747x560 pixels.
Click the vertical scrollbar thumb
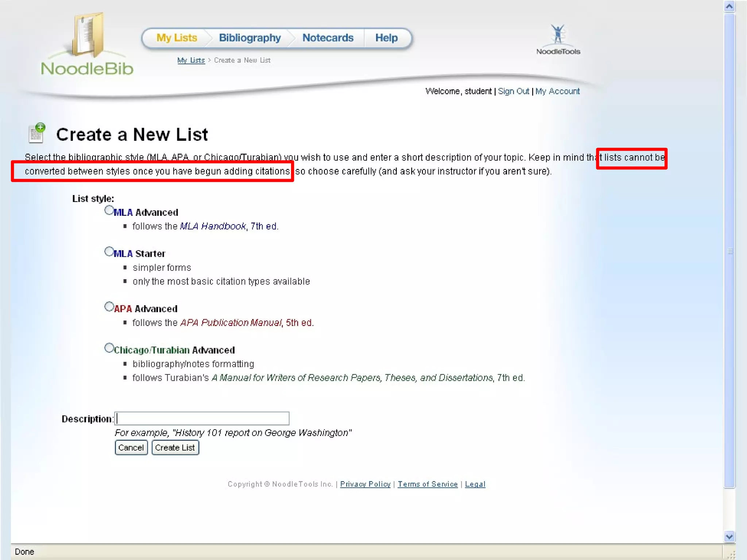[729, 251]
